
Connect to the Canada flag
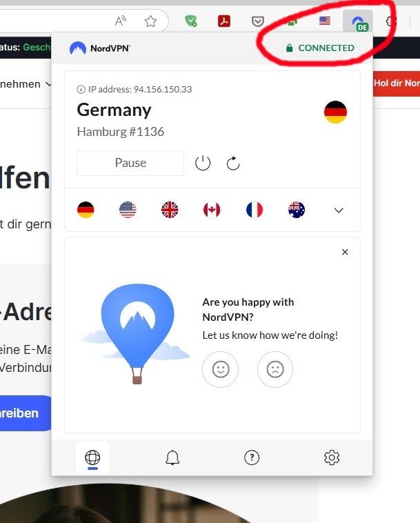[212, 210]
